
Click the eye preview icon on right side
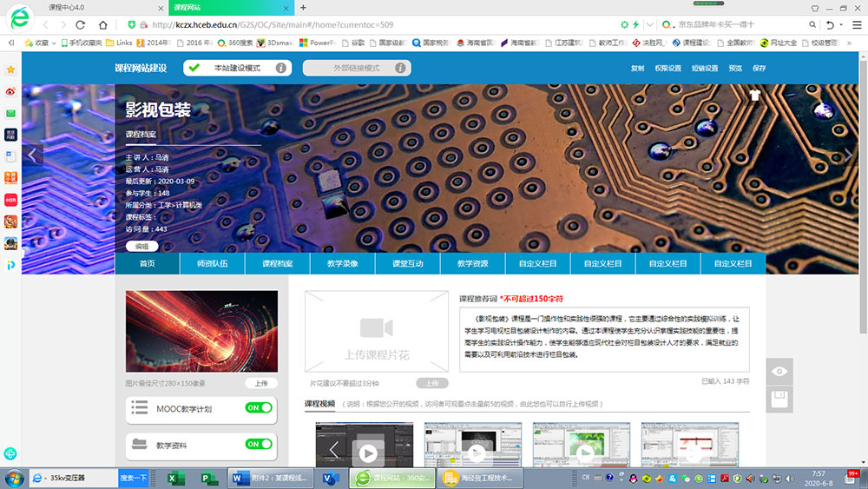point(779,372)
